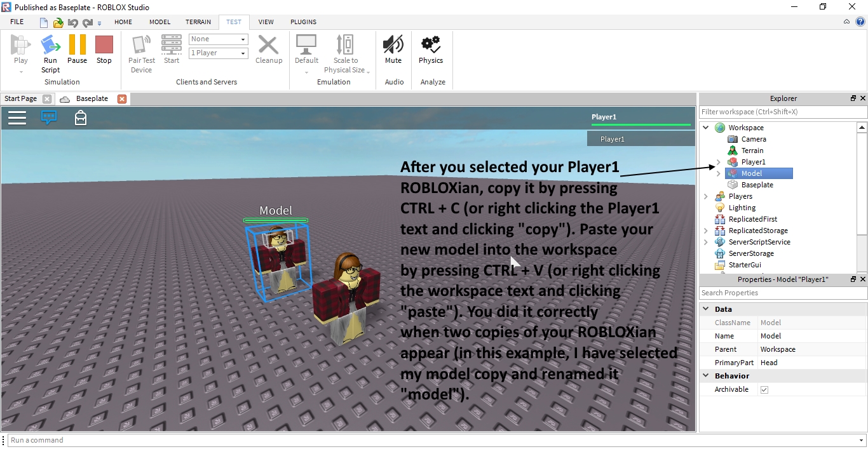
Task: Open the 1 Player dropdown
Action: tap(218, 53)
